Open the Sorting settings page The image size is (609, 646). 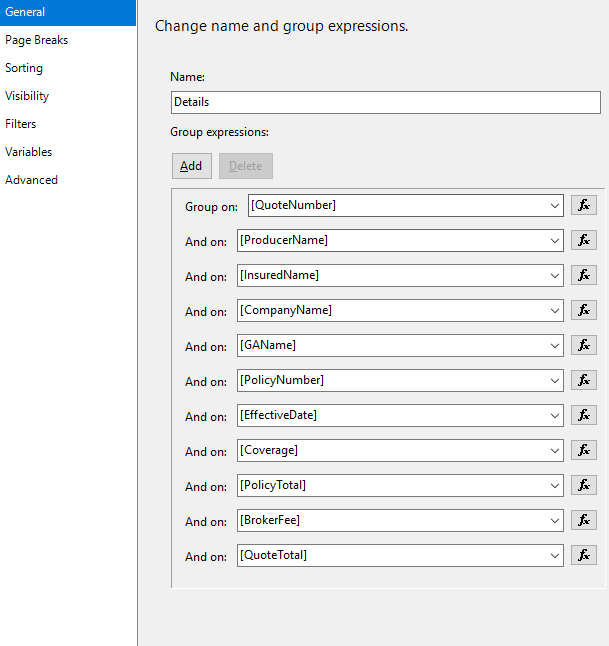tap(24, 68)
